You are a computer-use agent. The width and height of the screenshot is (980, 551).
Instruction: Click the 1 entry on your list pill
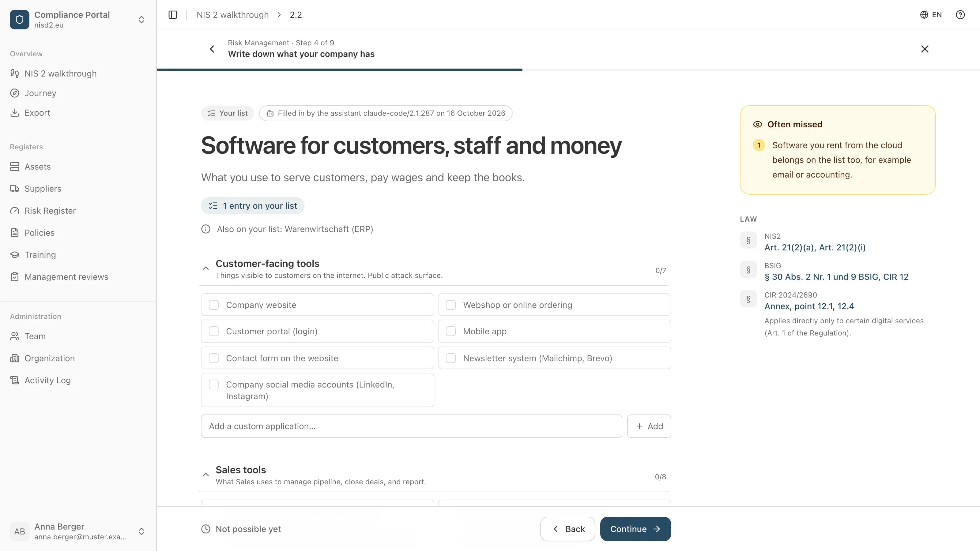point(253,206)
